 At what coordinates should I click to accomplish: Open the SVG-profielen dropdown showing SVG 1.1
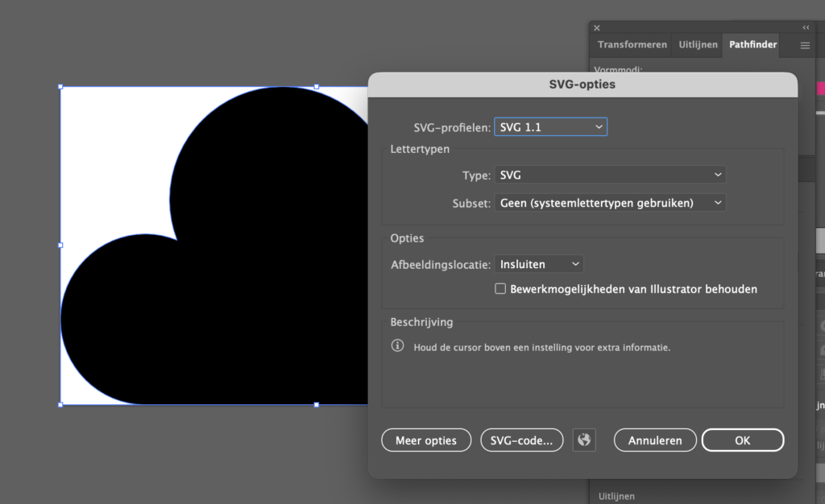(x=550, y=127)
